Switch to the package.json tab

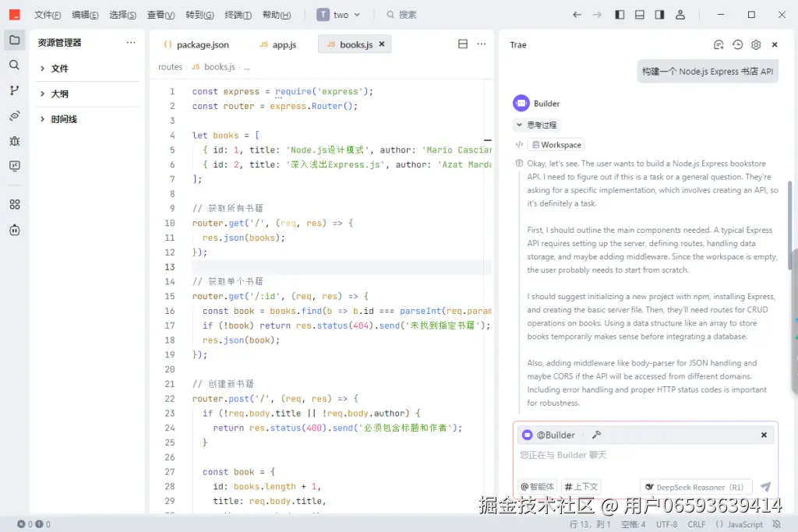tap(196, 44)
